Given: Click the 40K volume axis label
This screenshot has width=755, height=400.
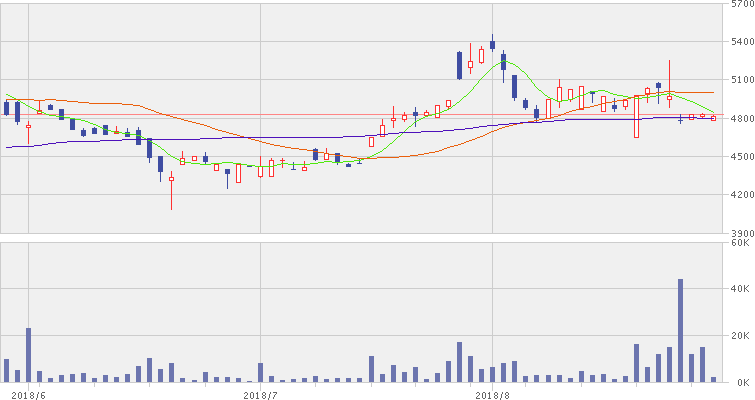Looking at the screenshot, I should pyautogui.click(x=741, y=290).
